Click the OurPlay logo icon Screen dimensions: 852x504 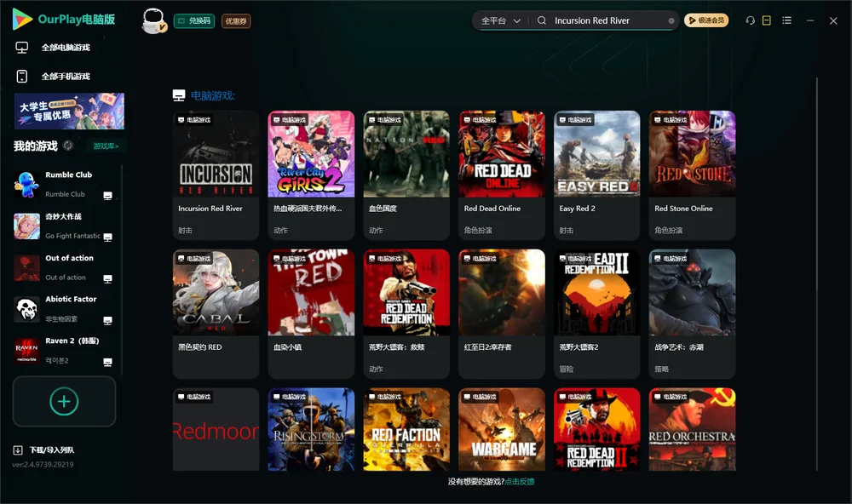22,19
